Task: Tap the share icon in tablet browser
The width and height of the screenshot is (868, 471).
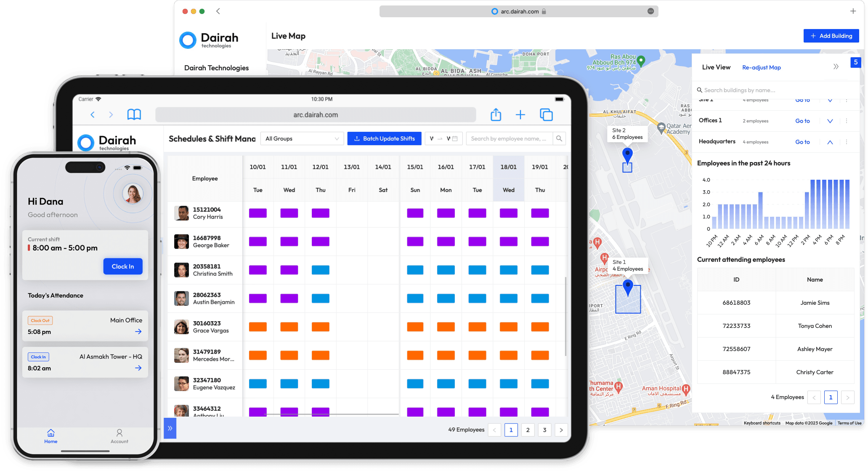Action: click(x=496, y=114)
